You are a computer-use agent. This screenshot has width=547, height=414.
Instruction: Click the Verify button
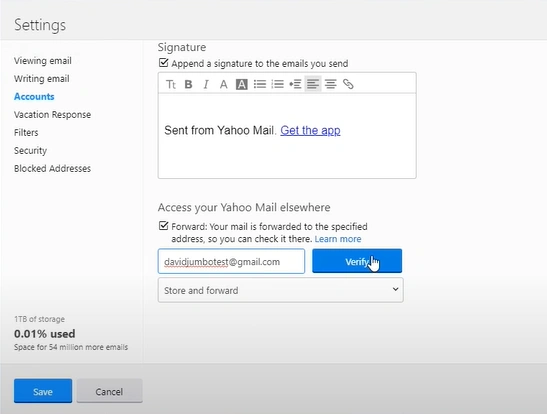point(357,261)
